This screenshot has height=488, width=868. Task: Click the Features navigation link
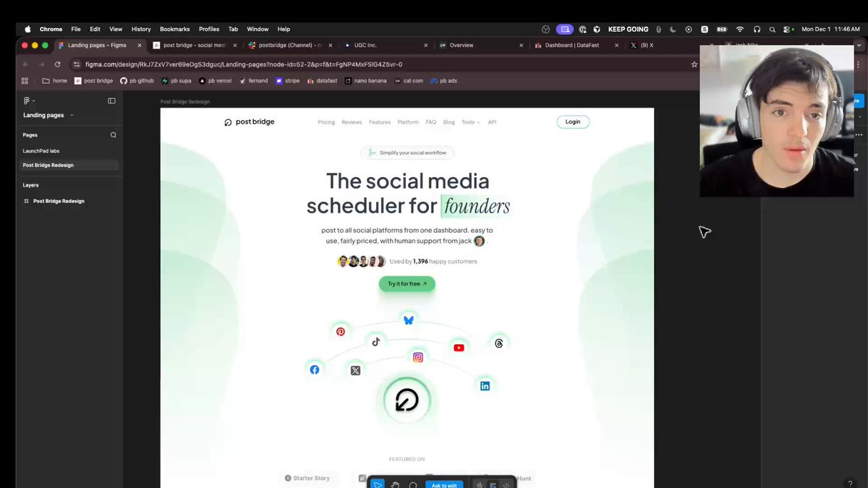point(380,122)
